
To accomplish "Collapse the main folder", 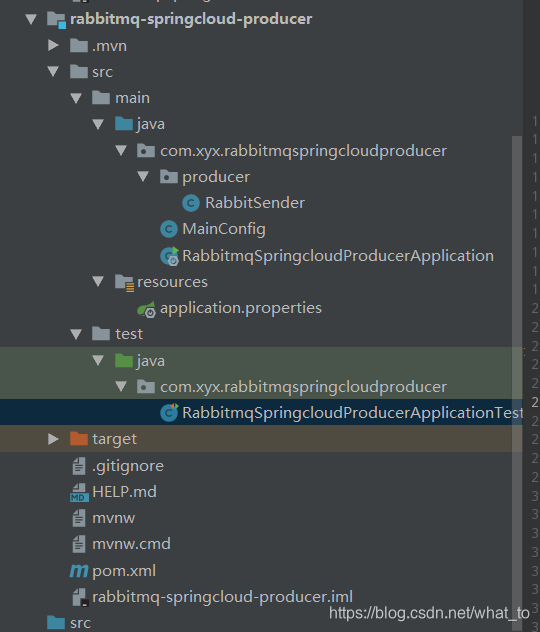I will pyautogui.click(x=76, y=98).
